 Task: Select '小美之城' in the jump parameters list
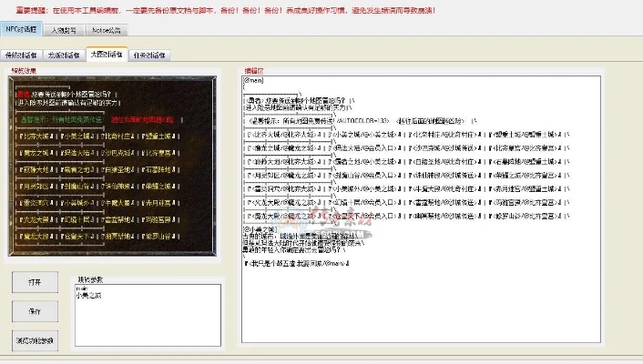pos(88,295)
